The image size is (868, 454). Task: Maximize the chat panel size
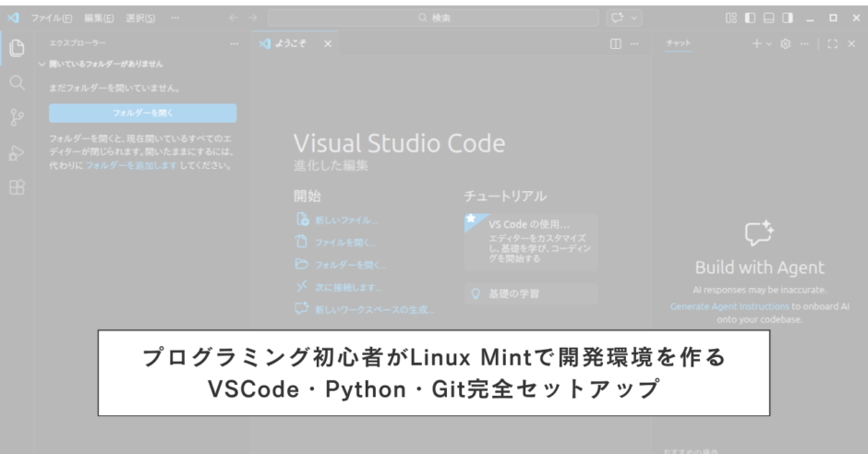click(832, 43)
